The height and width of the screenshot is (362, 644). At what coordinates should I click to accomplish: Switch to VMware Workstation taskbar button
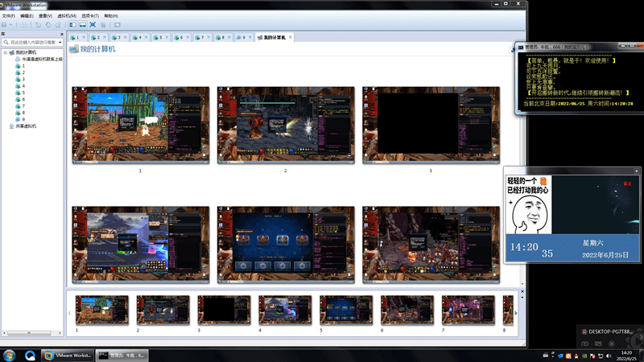(68, 356)
